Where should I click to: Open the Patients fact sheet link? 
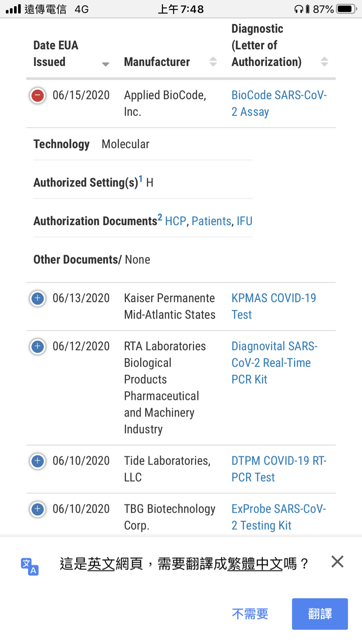click(211, 221)
